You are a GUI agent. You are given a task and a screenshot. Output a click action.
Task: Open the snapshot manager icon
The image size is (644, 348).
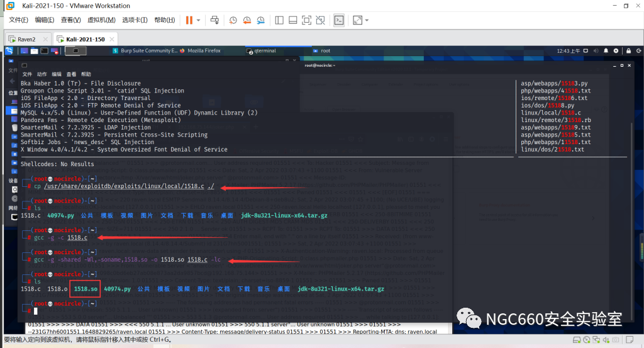(261, 20)
